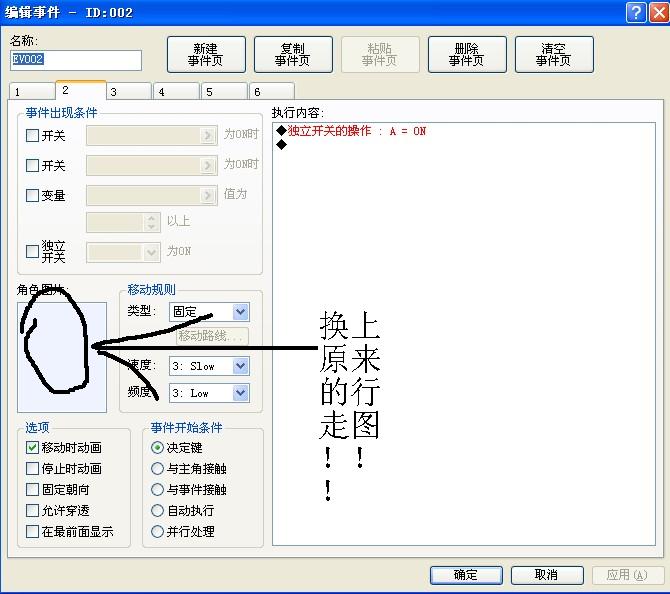Uncheck 移动时动画 option
This screenshot has height=594, width=670.
(32, 447)
